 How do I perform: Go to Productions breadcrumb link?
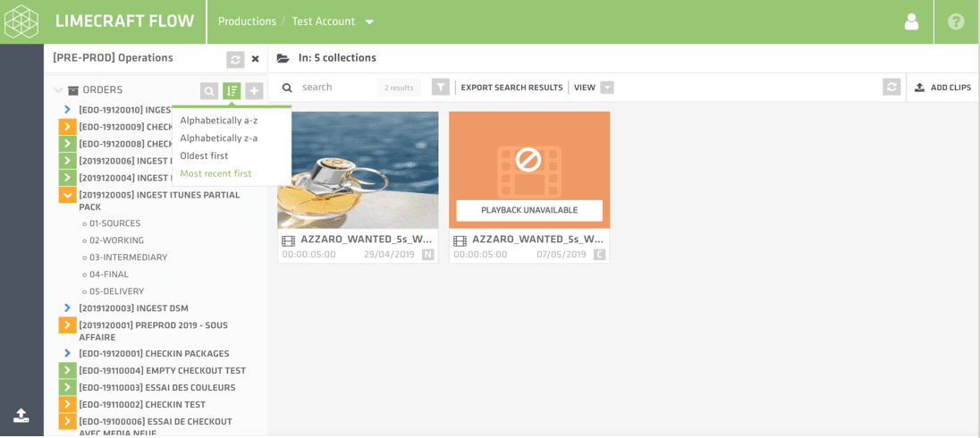(x=247, y=21)
